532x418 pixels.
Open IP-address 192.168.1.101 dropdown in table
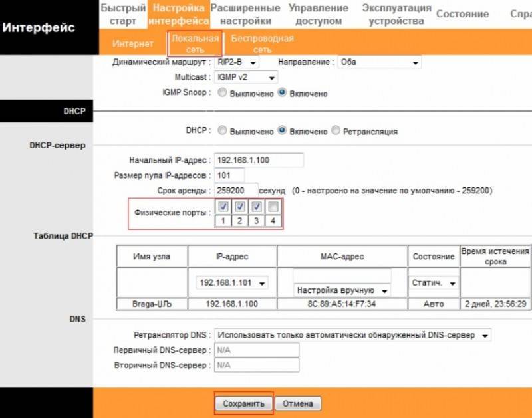coord(232,282)
